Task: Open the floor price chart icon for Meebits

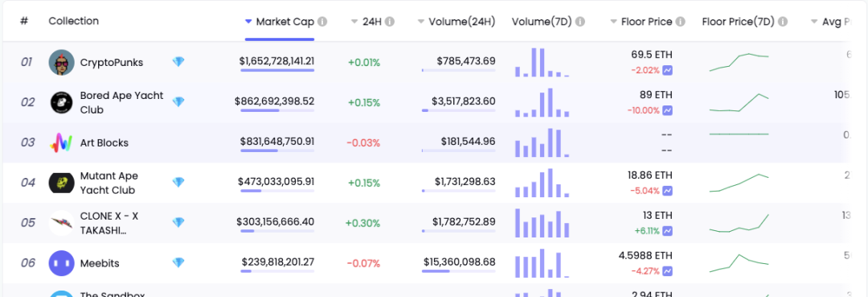Action: pos(668,271)
